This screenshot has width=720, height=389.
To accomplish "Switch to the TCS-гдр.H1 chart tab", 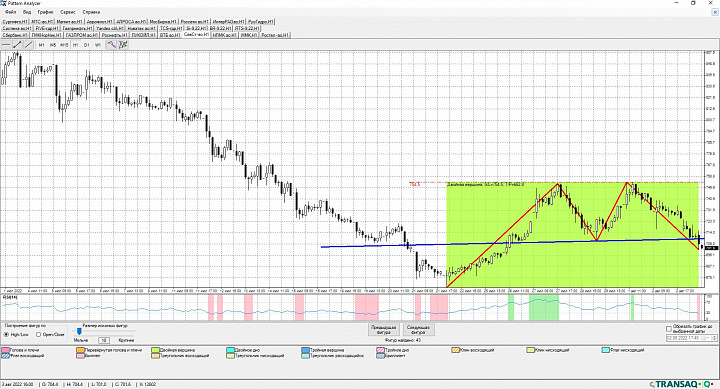I will tap(171, 28).
